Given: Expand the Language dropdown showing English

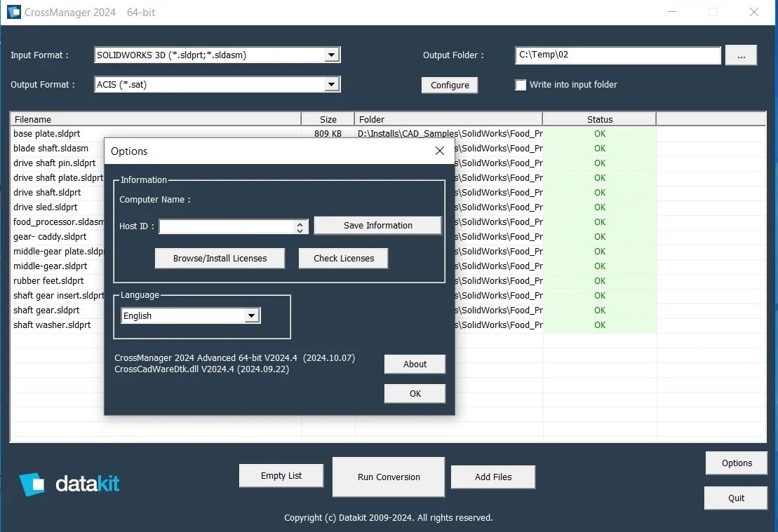Looking at the screenshot, I should [252, 315].
